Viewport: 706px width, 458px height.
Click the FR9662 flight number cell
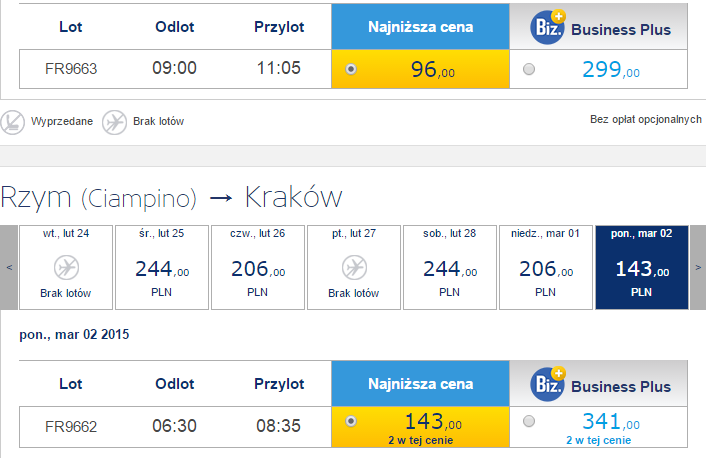pyautogui.click(x=71, y=426)
